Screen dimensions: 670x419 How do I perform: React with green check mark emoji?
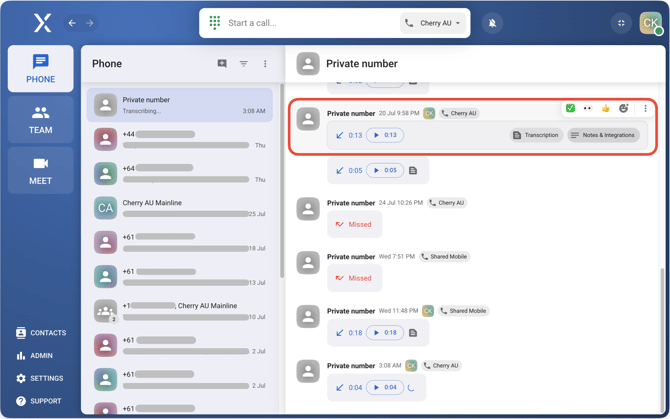point(570,108)
